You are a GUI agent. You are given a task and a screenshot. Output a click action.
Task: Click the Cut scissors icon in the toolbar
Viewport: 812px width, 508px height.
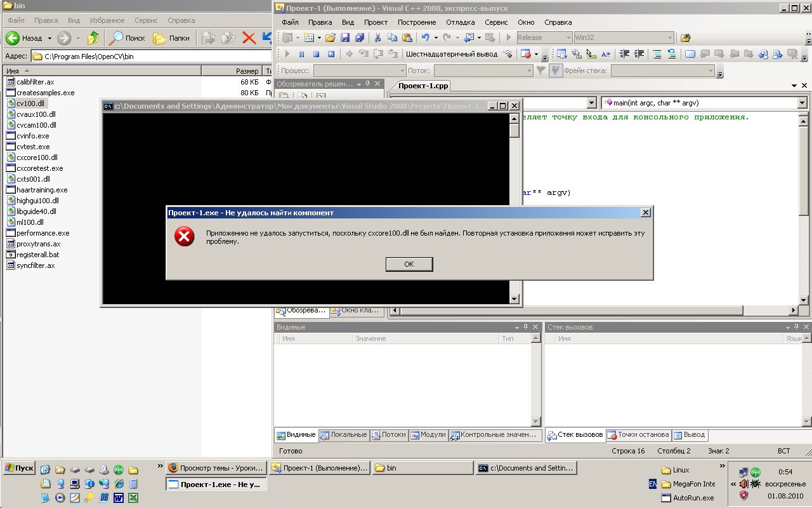[x=378, y=38]
